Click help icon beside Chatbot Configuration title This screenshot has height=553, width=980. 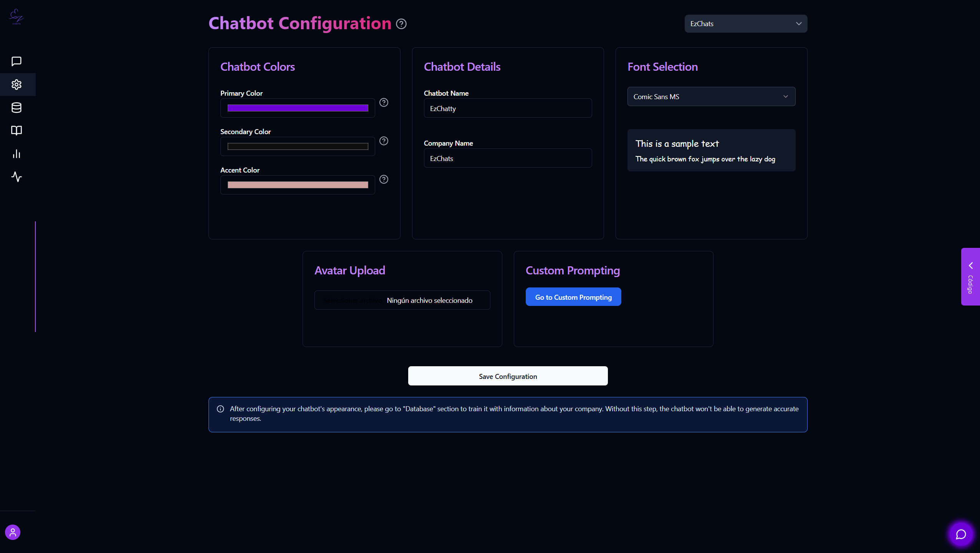point(401,24)
